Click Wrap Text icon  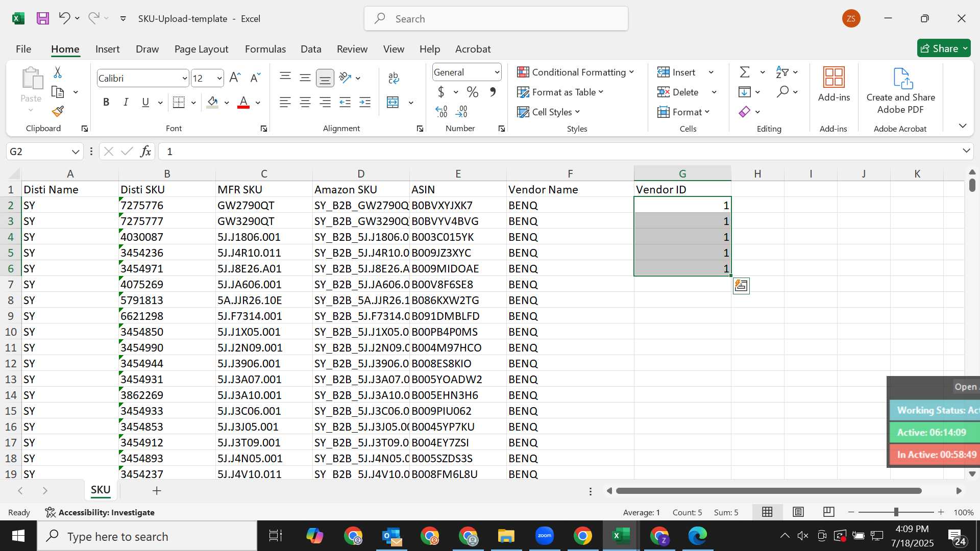(x=394, y=78)
